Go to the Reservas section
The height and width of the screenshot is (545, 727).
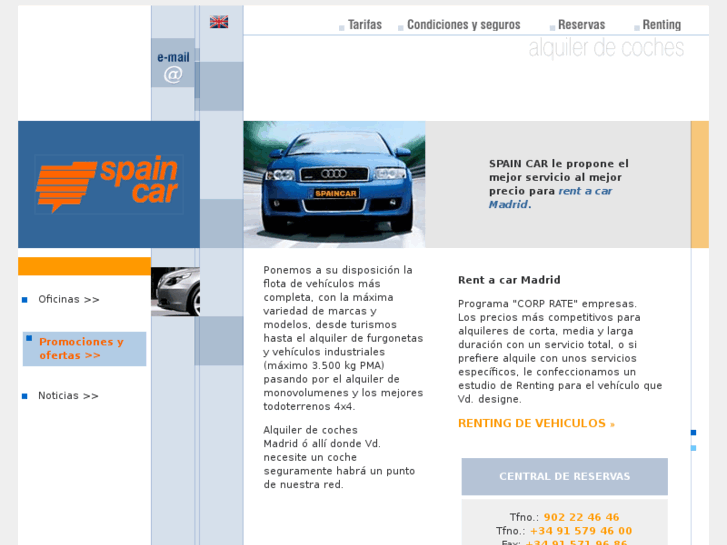coord(581,25)
